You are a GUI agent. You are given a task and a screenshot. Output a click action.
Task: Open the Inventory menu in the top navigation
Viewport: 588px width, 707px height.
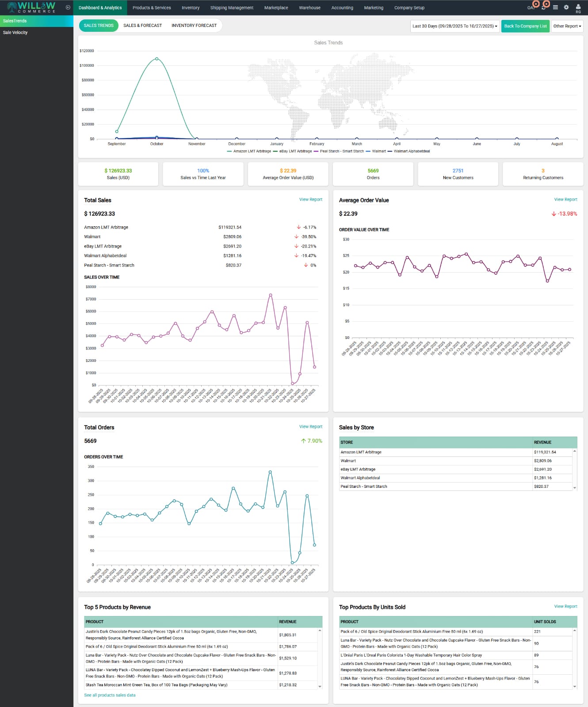coord(191,8)
